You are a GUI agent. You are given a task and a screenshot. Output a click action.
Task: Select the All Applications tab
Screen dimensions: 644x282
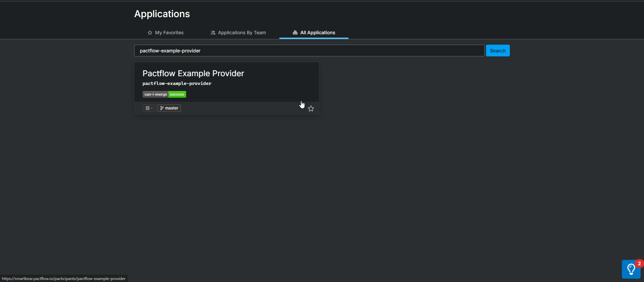click(317, 33)
